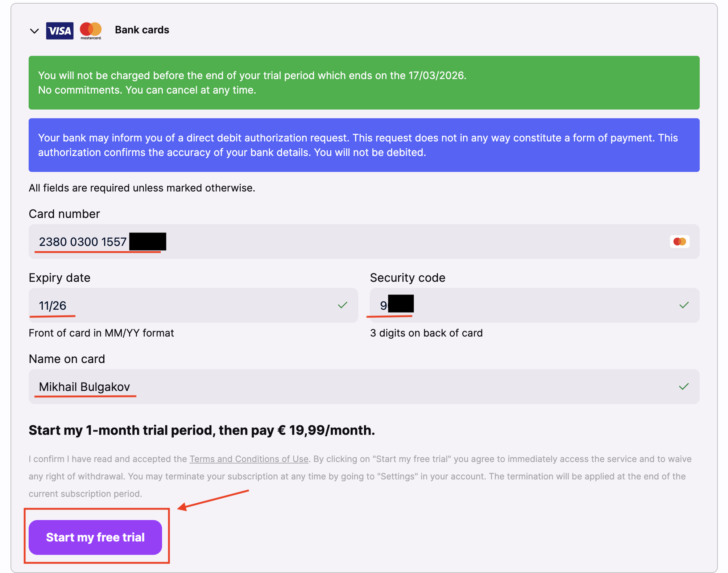Click the Mastercard logo beside Visa
The height and width of the screenshot is (573, 728).
tap(91, 30)
